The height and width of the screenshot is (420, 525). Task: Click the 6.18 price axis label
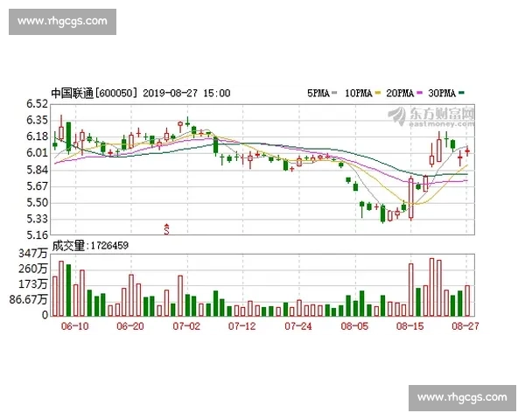point(37,136)
